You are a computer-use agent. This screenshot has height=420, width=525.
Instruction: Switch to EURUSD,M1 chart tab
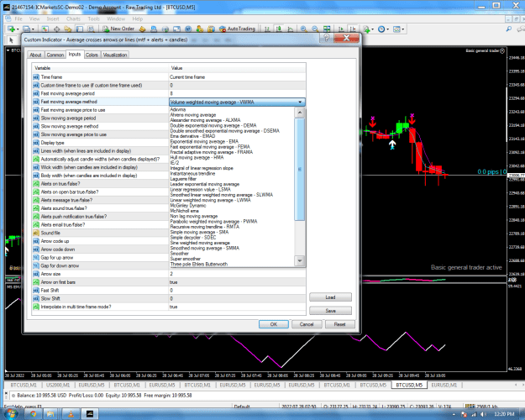pyautogui.click(x=444, y=386)
